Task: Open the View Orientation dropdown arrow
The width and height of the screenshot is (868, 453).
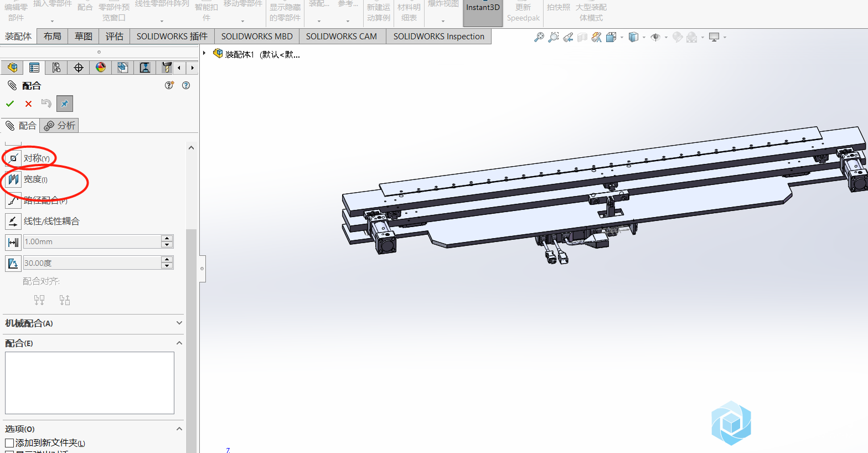Action: tap(622, 38)
